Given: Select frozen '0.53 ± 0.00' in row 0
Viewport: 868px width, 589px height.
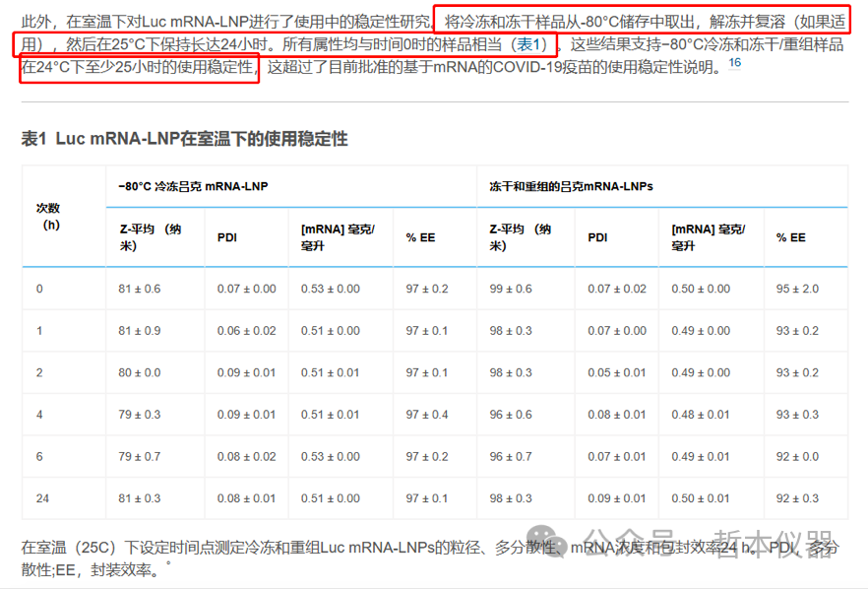Looking at the screenshot, I should (331, 289).
